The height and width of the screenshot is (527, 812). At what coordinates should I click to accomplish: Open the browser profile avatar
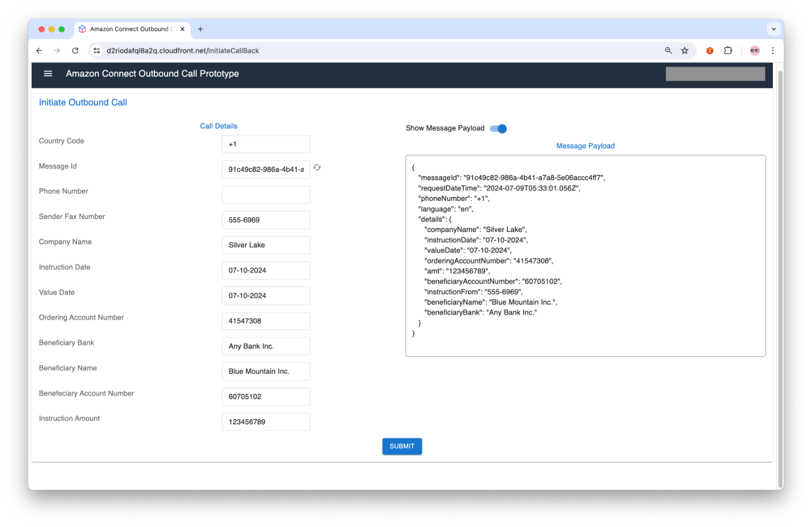[755, 50]
